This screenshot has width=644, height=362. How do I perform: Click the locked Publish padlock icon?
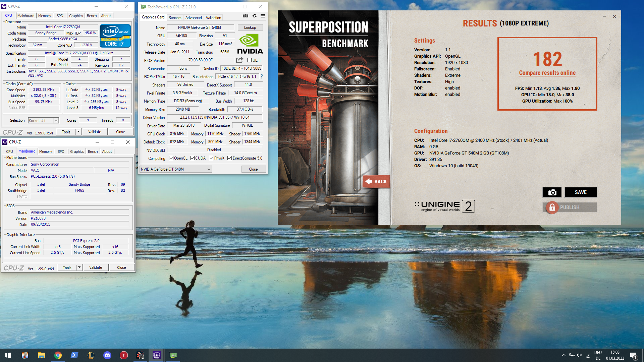[x=552, y=207]
